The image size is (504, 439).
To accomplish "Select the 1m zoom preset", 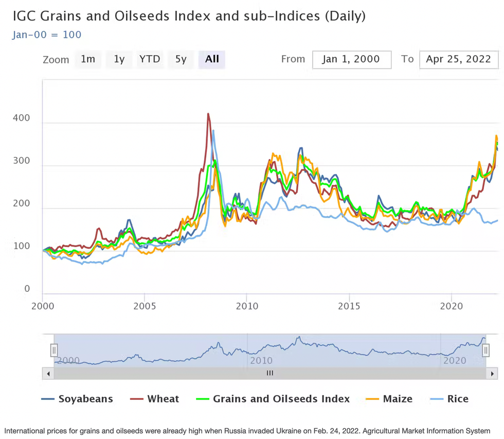I will pos(88,59).
